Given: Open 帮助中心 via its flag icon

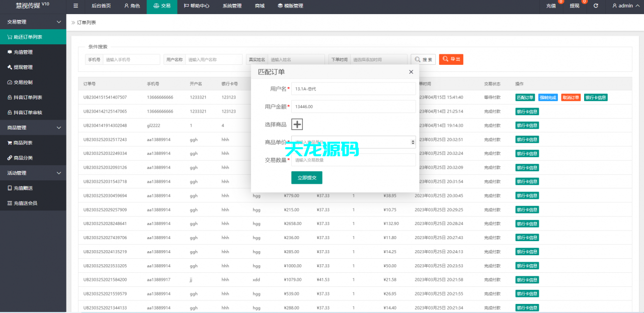Looking at the screenshot, I should pyautogui.click(x=186, y=6).
